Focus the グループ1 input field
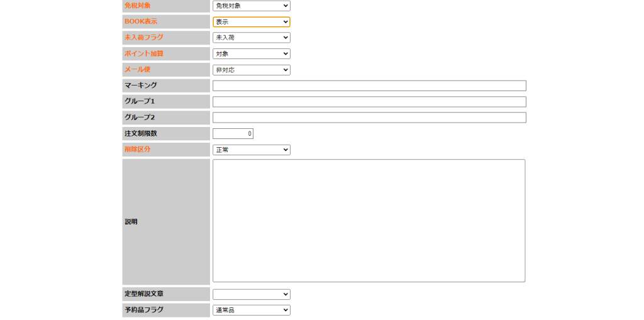 pyautogui.click(x=369, y=102)
